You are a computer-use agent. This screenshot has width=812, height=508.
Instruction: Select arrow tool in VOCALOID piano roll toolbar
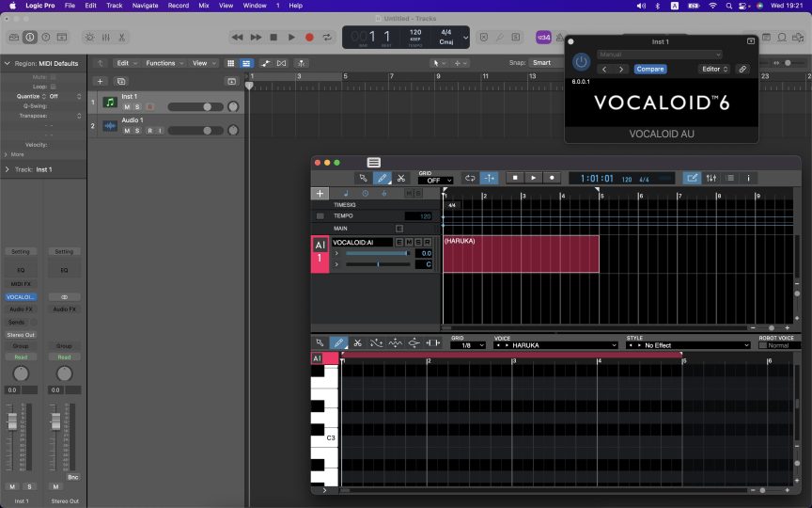[320, 342]
